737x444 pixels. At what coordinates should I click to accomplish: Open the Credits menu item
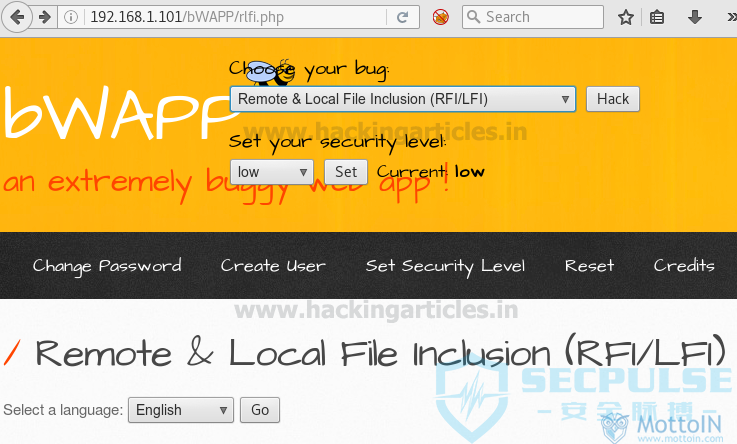[x=684, y=266]
